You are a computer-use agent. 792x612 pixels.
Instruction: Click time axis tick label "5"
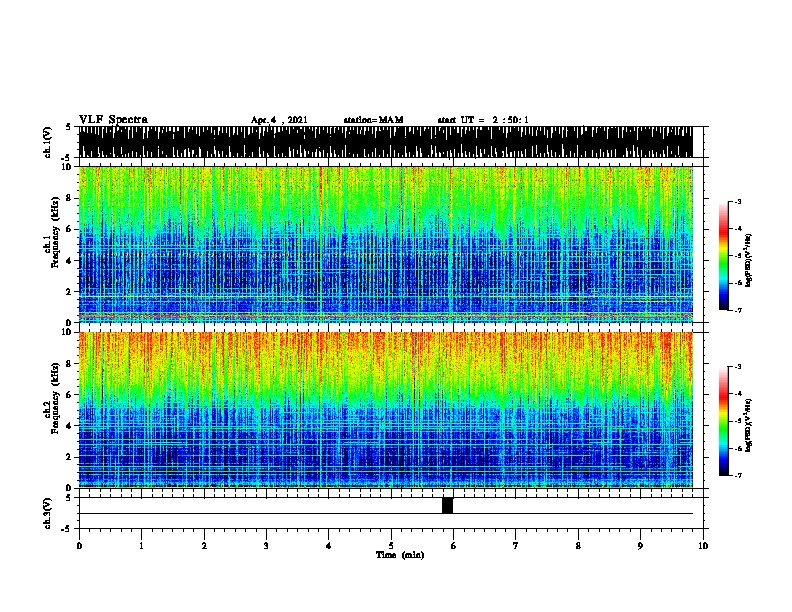[x=391, y=545]
